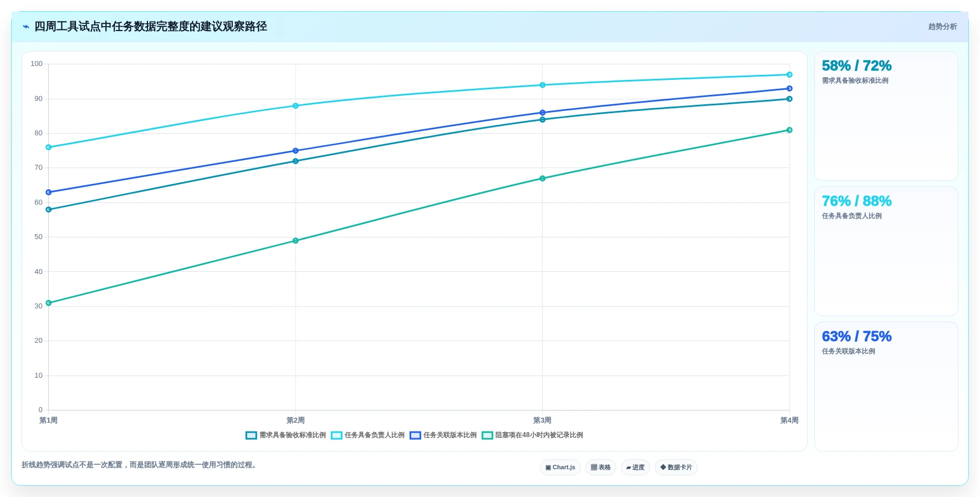The image size is (980, 497).
Task: Click 第3周 point on 需求具备验收标准比例 line
Action: (543, 120)
